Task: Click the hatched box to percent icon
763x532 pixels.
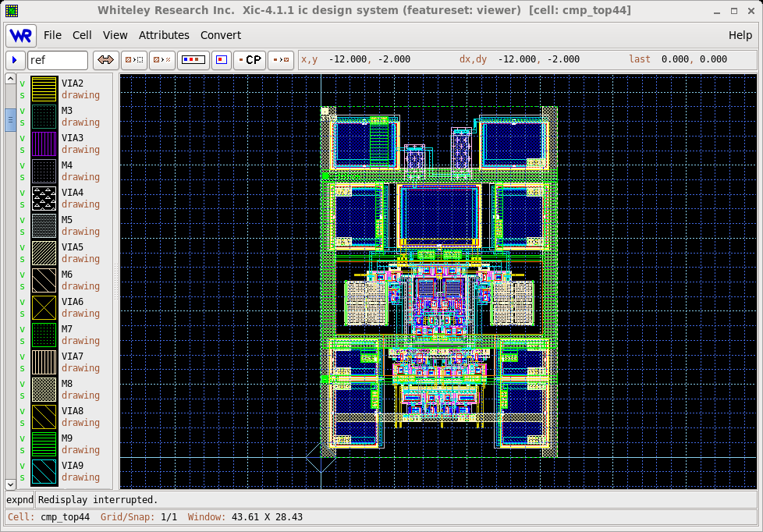Action: click(x=162, y=60)
